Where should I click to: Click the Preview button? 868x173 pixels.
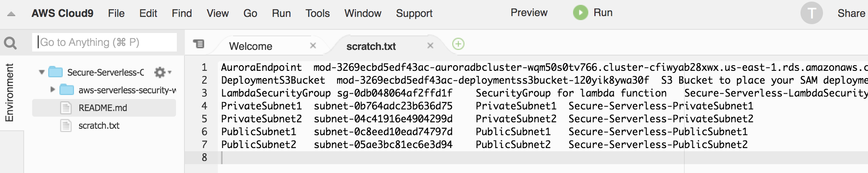coord(529,13)
